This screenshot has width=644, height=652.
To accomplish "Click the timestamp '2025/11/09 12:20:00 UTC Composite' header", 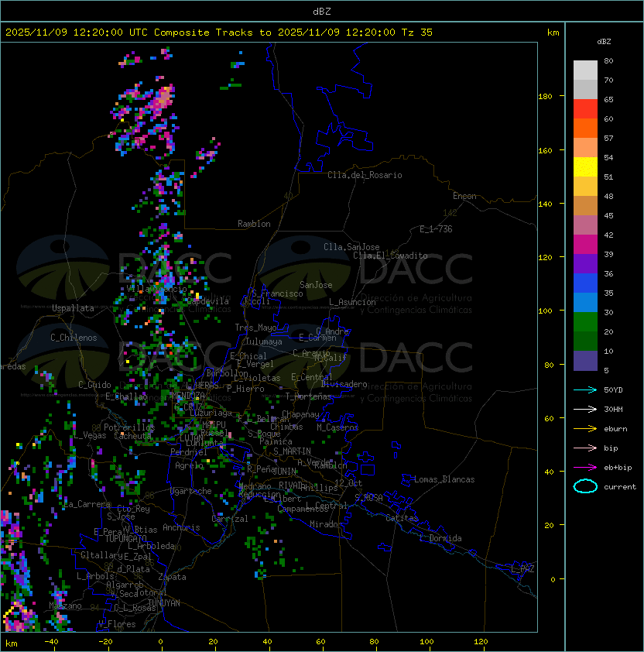I will [108, 33].
